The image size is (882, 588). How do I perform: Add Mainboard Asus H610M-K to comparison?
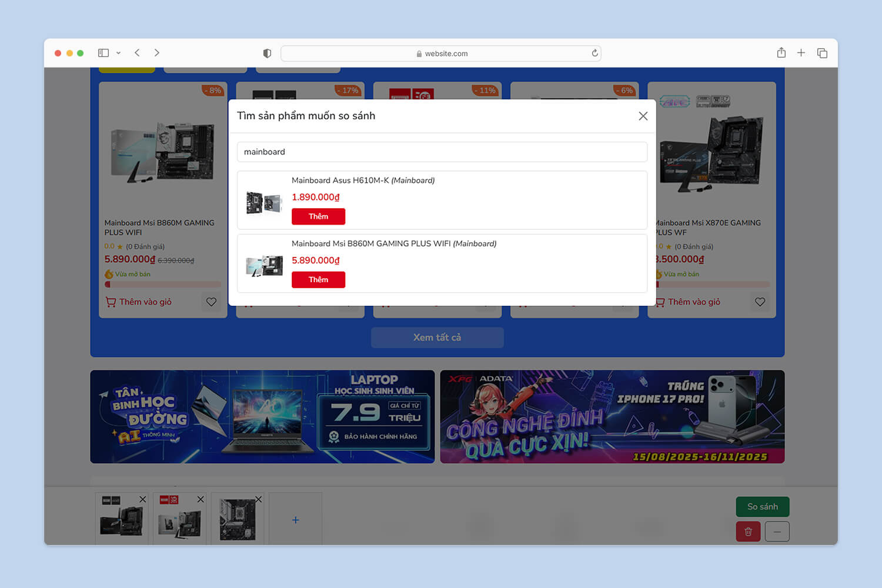(318, 216)
